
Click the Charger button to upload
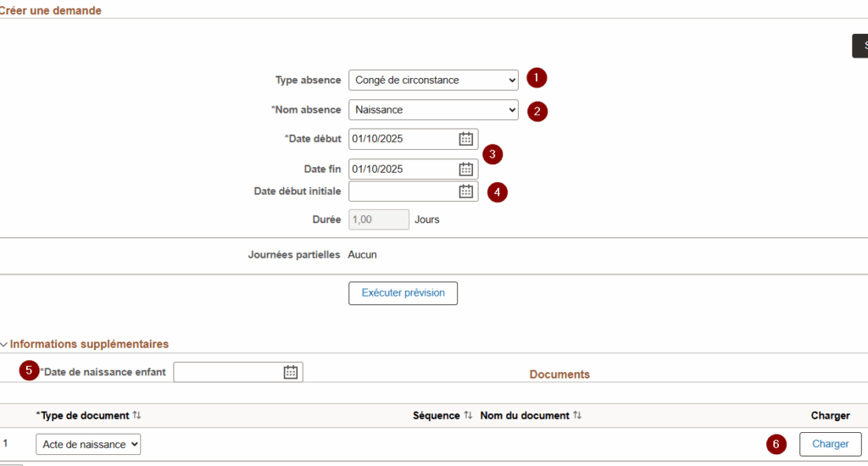(x=830, y=444)
